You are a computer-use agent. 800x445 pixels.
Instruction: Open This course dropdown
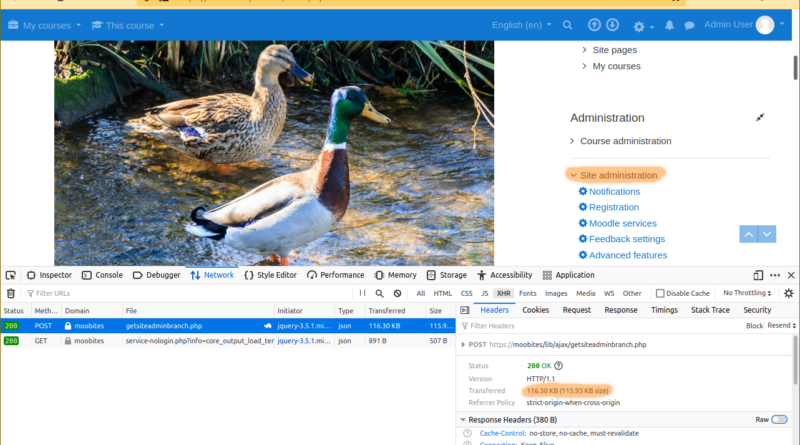pos(128,25)
